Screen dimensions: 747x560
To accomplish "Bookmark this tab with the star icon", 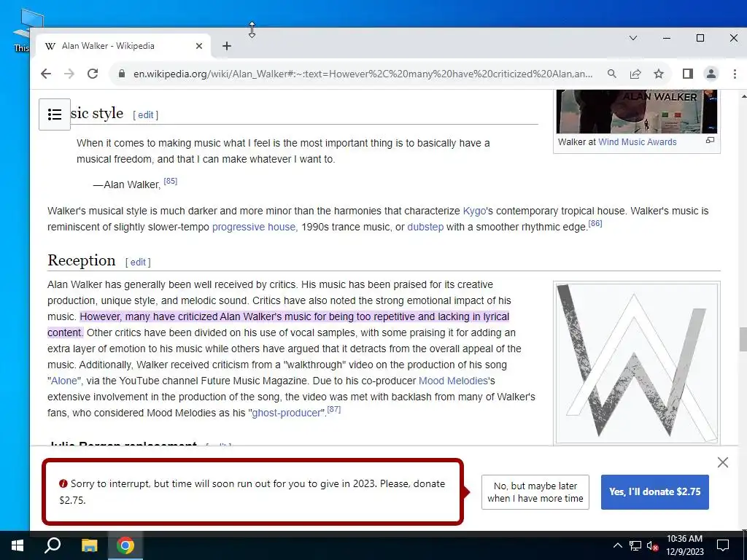I will (x=659, y=74).
